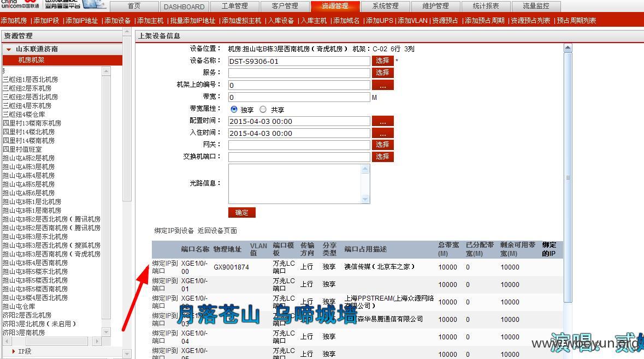The width and height of the screenshot is (644, 359).
Task: Click 添加机房 in the red submenu
Action: tap(14, 21)
